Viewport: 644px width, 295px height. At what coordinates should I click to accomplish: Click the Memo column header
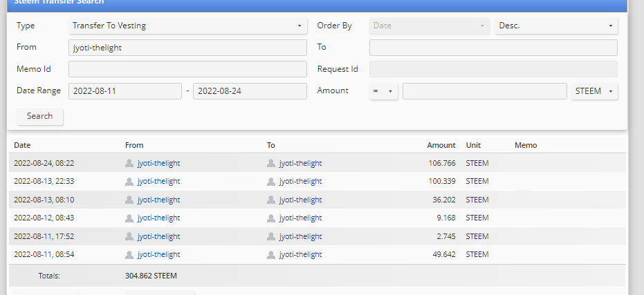(526, 145)
